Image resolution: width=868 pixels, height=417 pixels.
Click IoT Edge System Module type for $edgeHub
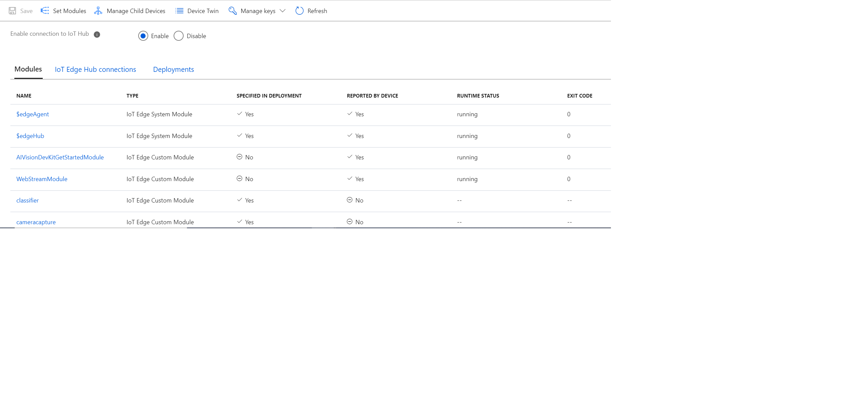point(159,136)
